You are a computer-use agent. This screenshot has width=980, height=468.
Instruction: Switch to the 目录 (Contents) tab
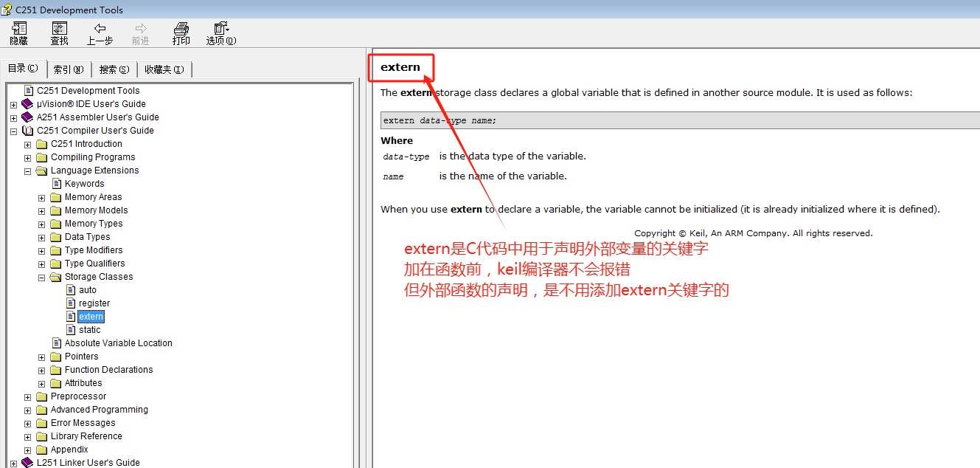pyautogui.click(x=23, y=69)
